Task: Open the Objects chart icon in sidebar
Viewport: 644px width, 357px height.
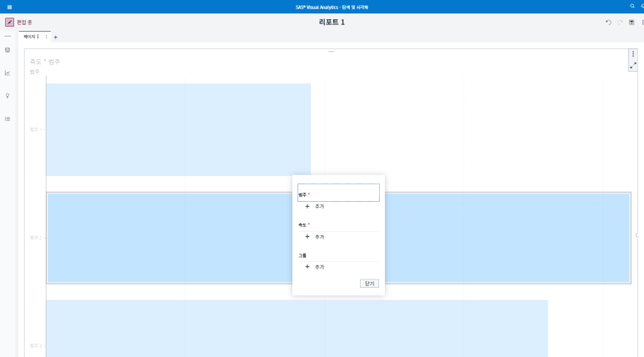Action: click(7, 73)
